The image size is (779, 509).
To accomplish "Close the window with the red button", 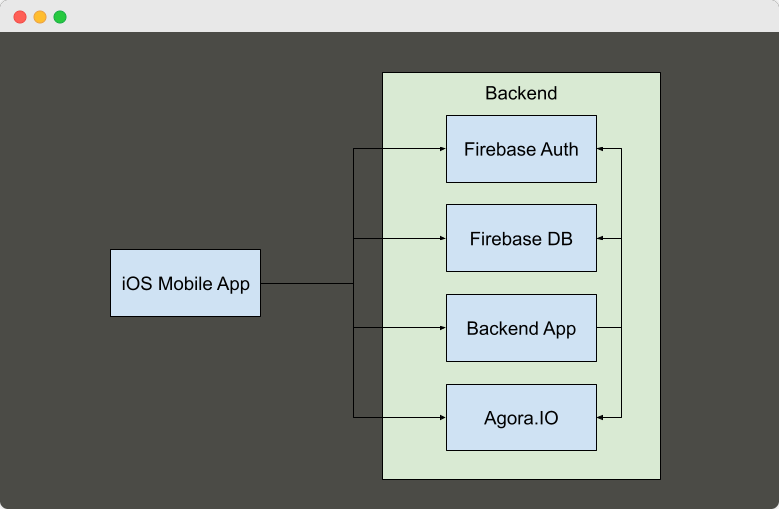I will [x=20, y=17].
